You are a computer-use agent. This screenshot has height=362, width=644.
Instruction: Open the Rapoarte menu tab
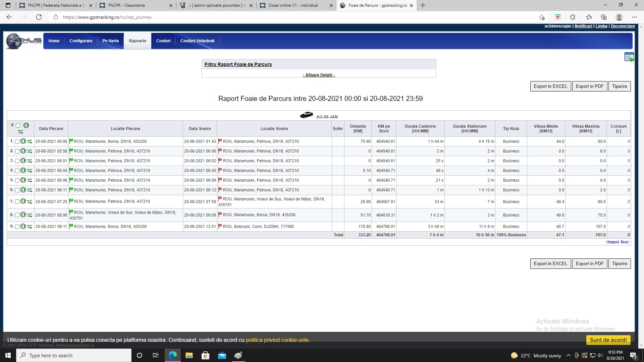(138, 41)
